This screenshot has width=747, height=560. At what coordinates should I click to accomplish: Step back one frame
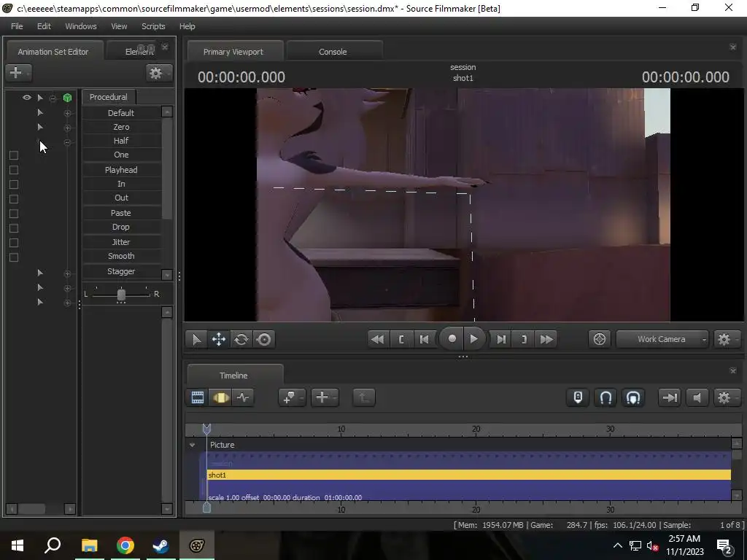click(424, 339)
